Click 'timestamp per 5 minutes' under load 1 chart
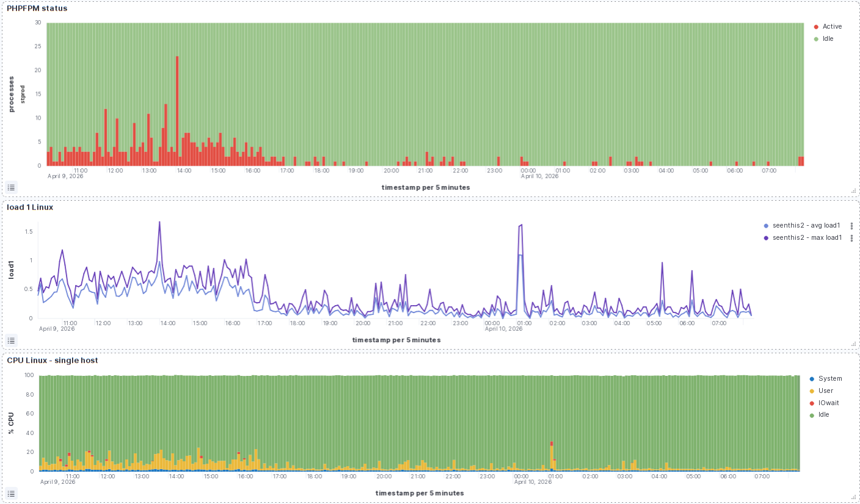Viewport: 860px width, 504px height. click(x=397, y=340)
